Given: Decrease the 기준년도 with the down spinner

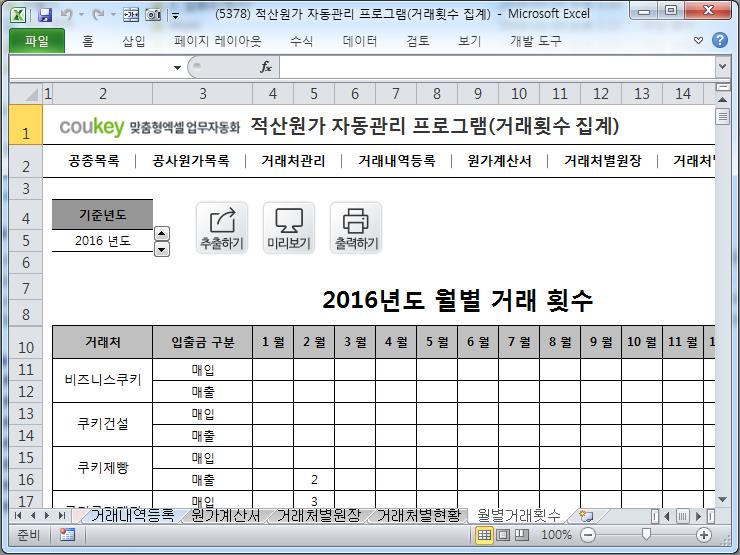Looking at the screenshot, I should (x=161, y=249).
